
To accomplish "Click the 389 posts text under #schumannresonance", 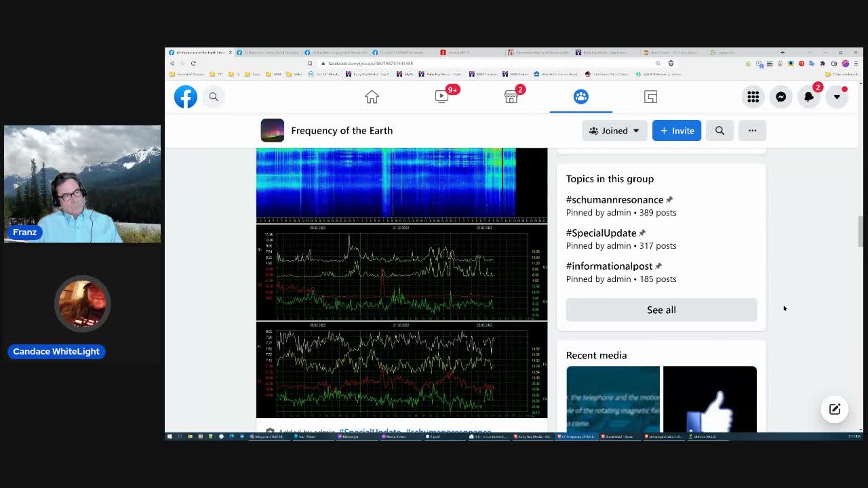I will click(657, 213).
